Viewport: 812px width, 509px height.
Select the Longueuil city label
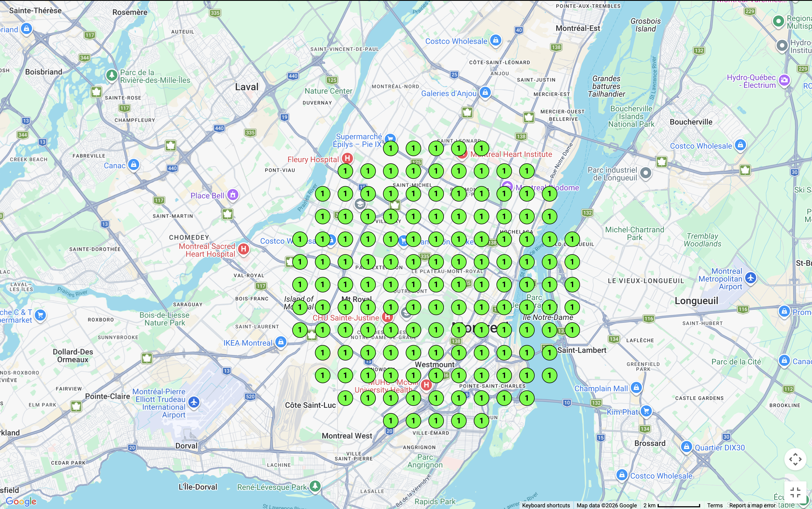(696, 301)
